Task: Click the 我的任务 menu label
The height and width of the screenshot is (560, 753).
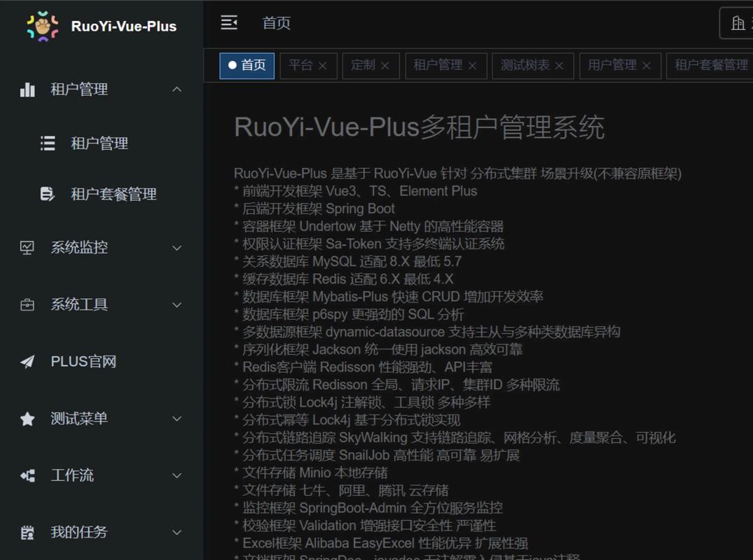Action: pos(79,532)
